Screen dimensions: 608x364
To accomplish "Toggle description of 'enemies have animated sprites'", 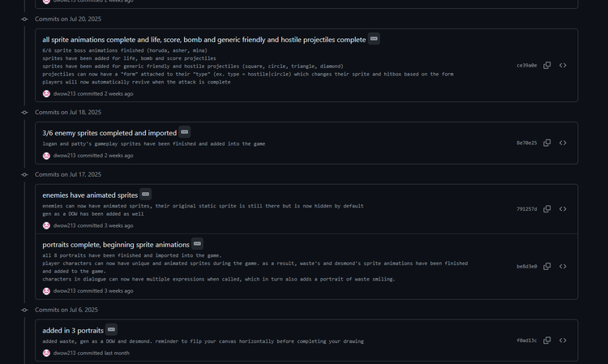I will [145, 195].
